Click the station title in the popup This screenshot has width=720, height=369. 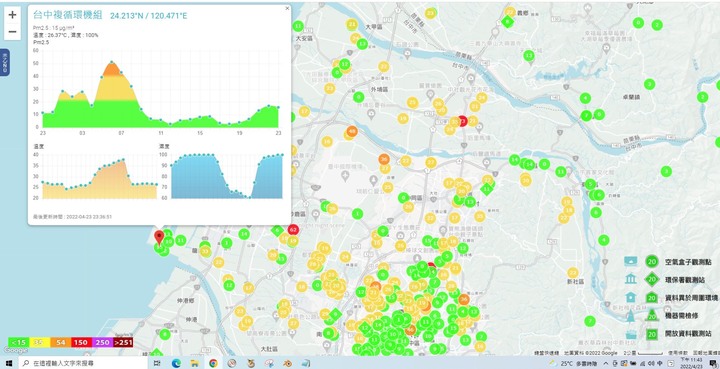68,15
